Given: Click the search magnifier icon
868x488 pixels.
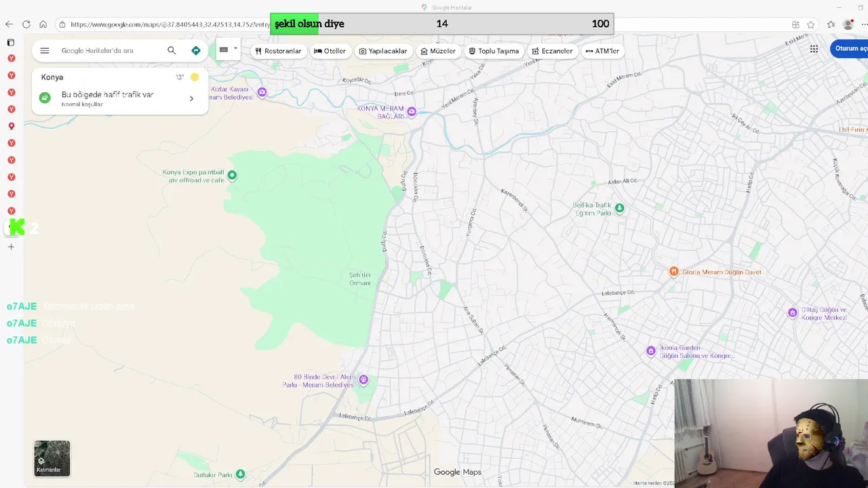Looking at the screenshot, I should pyautogui.click(x=172, y=51).
